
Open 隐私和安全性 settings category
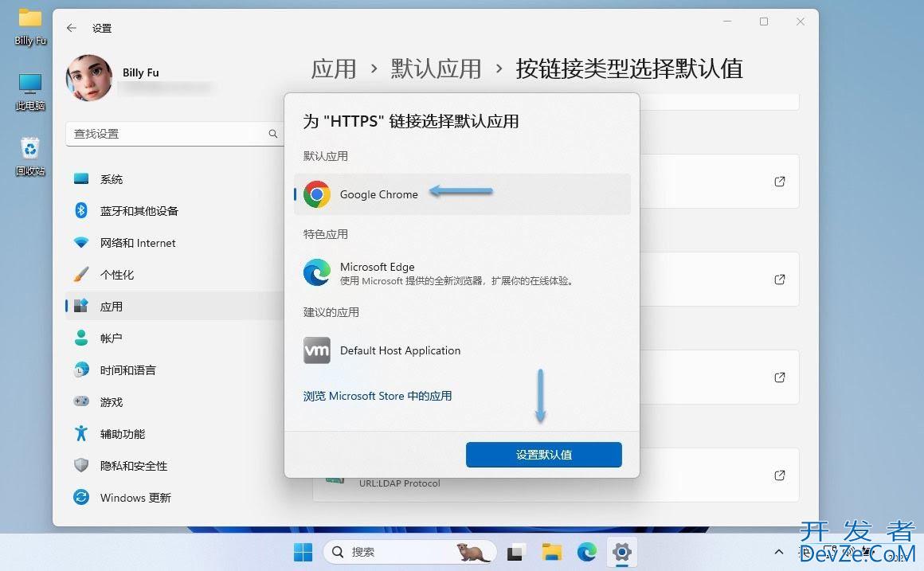174,466
